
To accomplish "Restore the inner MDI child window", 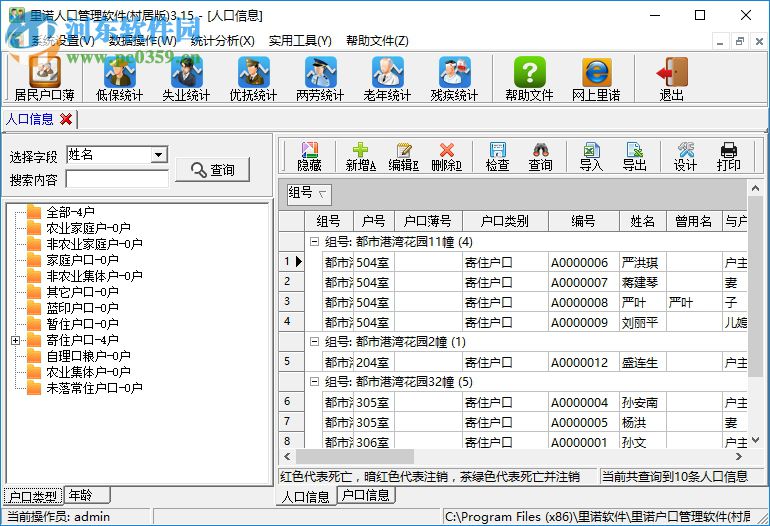I will tap(740, 42).
